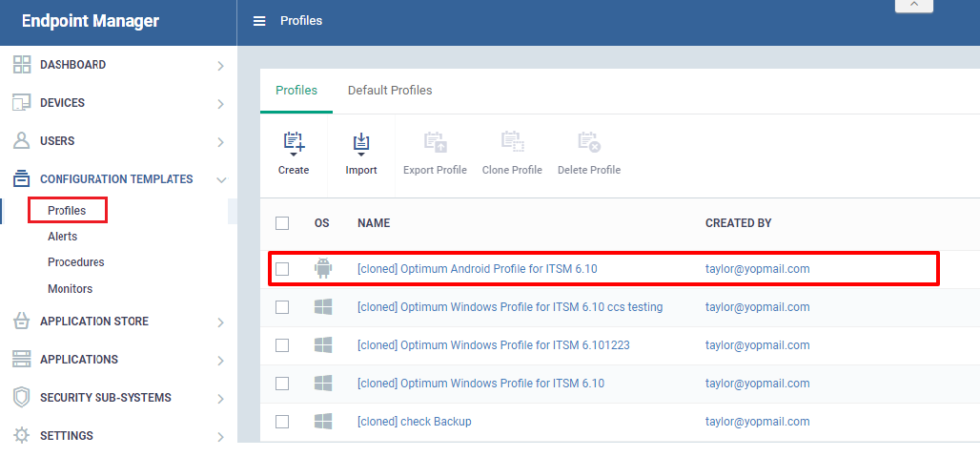Open Profiles in the sidebar
This screenshot has width=980, height=457.
[67, 211]
